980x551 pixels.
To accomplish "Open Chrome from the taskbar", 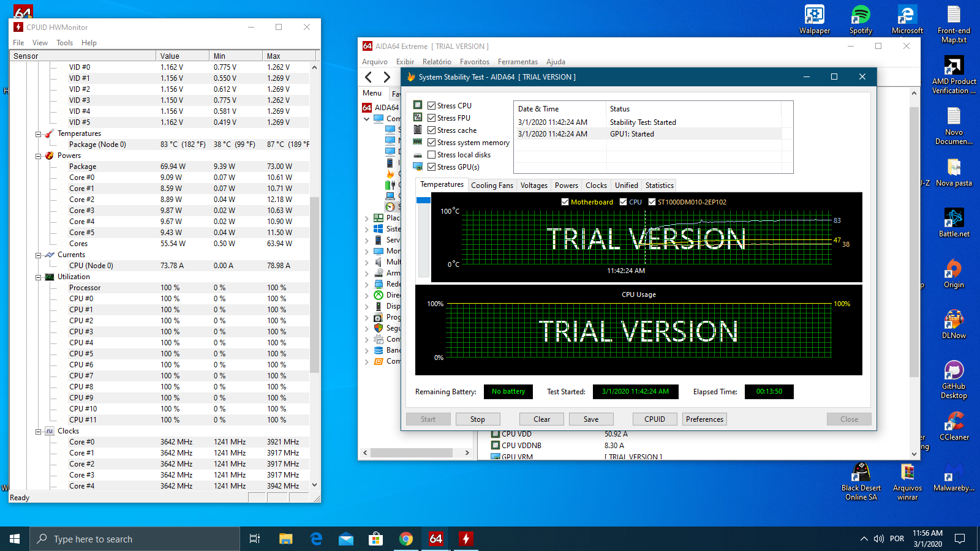I will click(x=405, y=539).
